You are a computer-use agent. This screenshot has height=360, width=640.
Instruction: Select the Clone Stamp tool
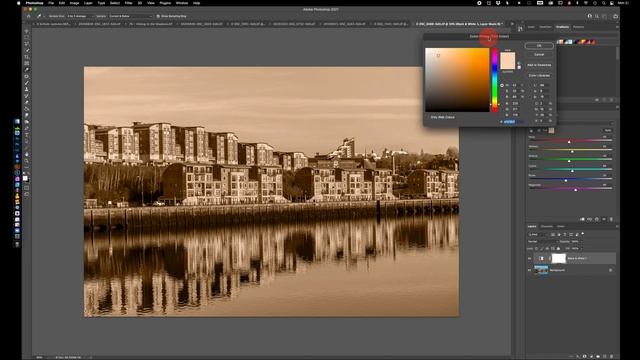pos(27,89)
